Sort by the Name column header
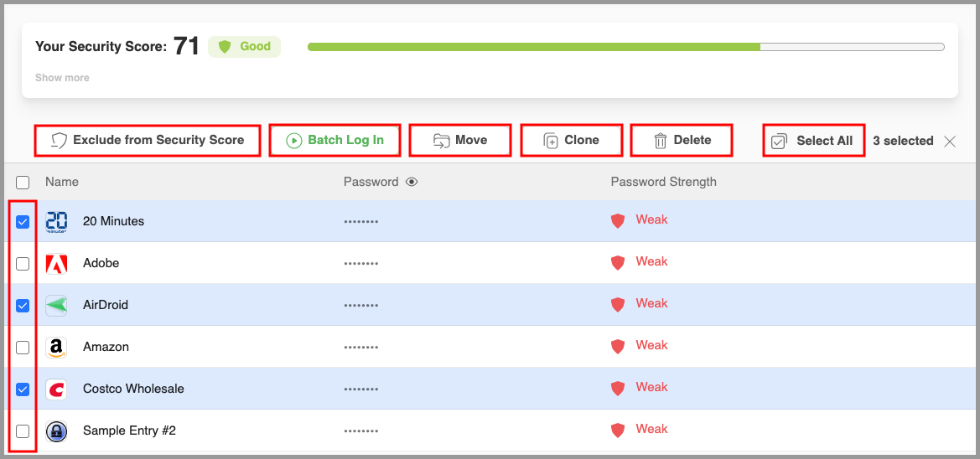Image resolution: width=980 pixels, height=459 pixels. click(62, 183)
